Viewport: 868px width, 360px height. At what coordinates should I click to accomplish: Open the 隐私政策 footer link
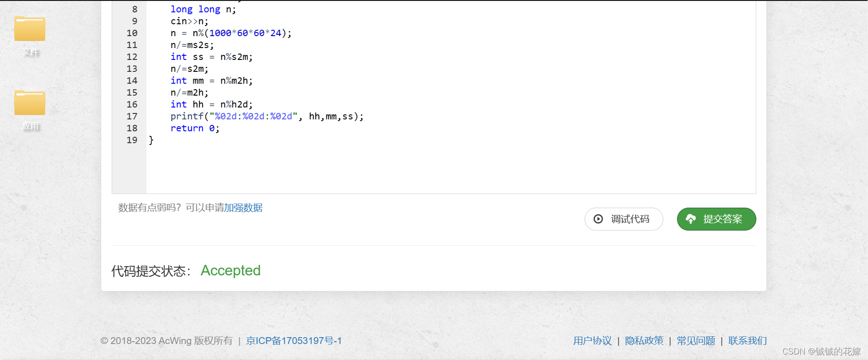pos(644,341)
